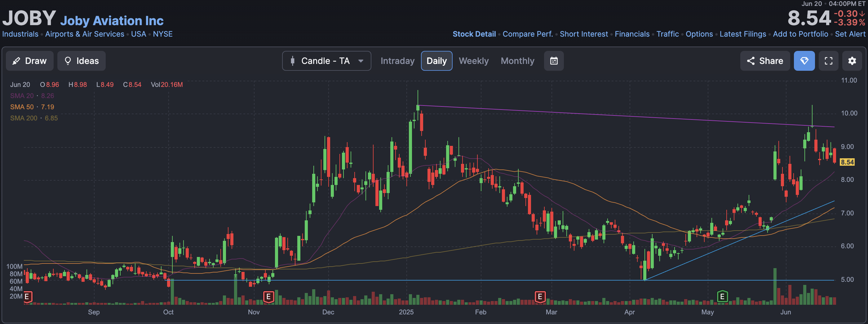868x324 pixels.
Task: Open chart settings gear
Action: coord(852,61)
